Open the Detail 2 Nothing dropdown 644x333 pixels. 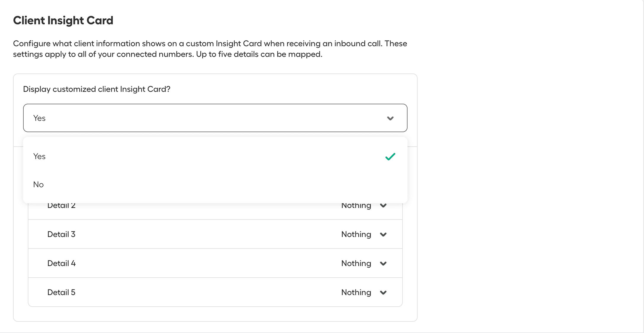point(384,205)
